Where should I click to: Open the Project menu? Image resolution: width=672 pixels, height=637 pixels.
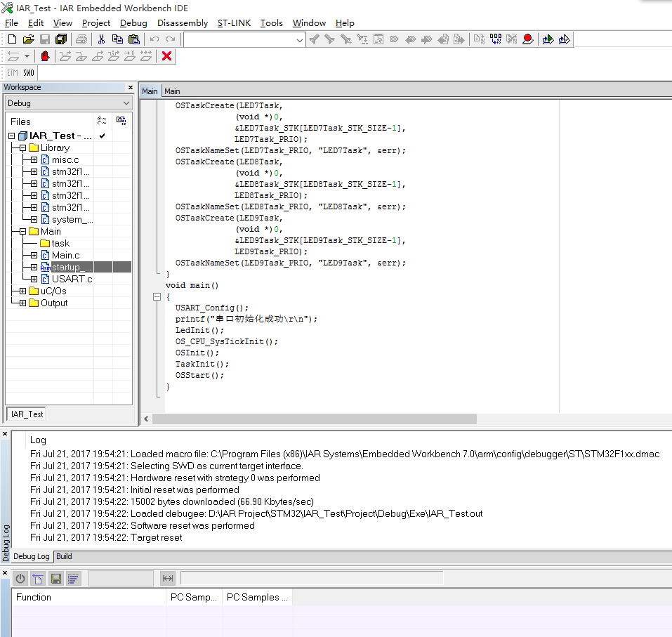click(96, 23)
